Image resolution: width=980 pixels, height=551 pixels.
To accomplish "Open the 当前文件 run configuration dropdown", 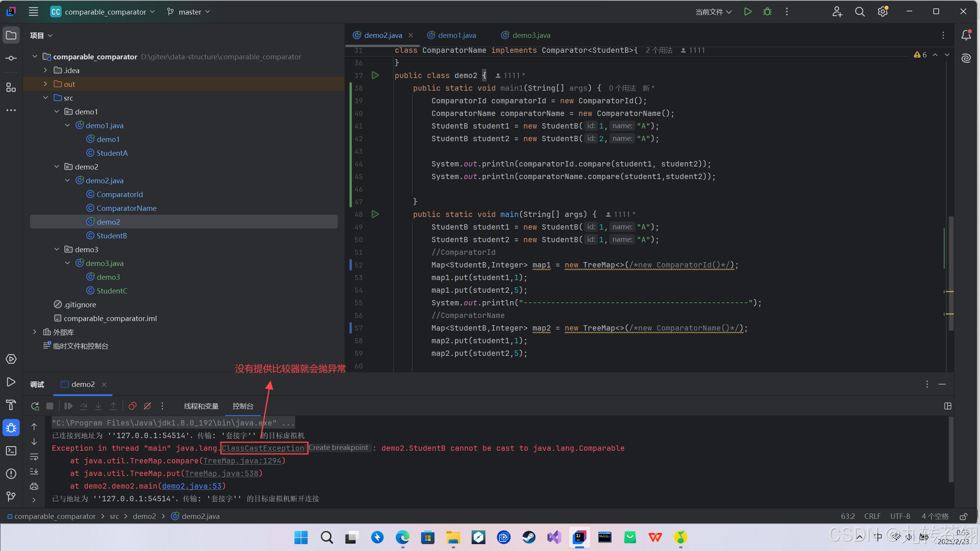I will (x=714, y=12).
